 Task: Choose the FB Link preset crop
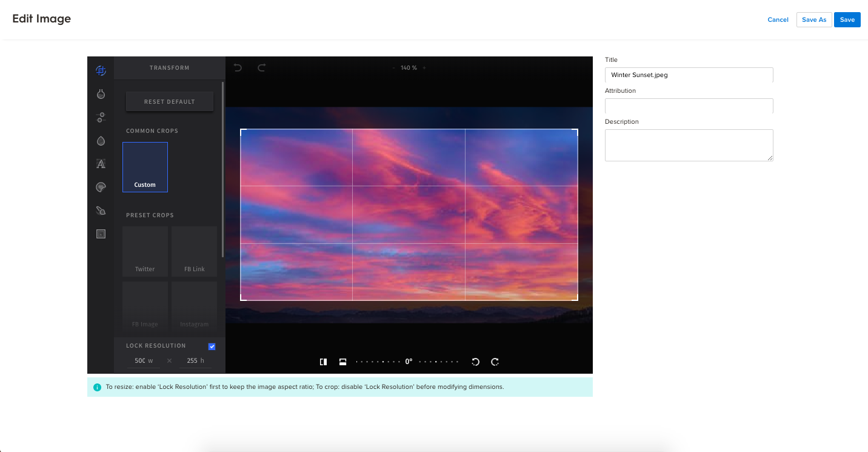pos(194,251)
